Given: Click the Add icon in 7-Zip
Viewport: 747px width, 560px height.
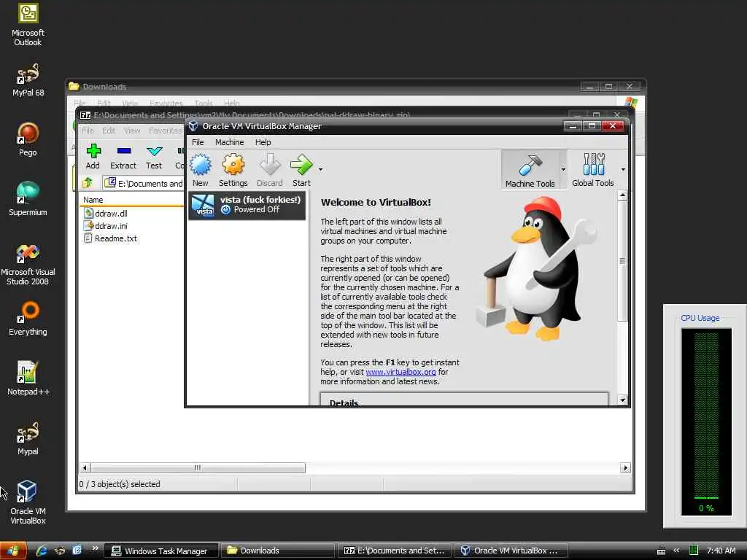Looking at the screenshot, I should (x=93, y=156).
